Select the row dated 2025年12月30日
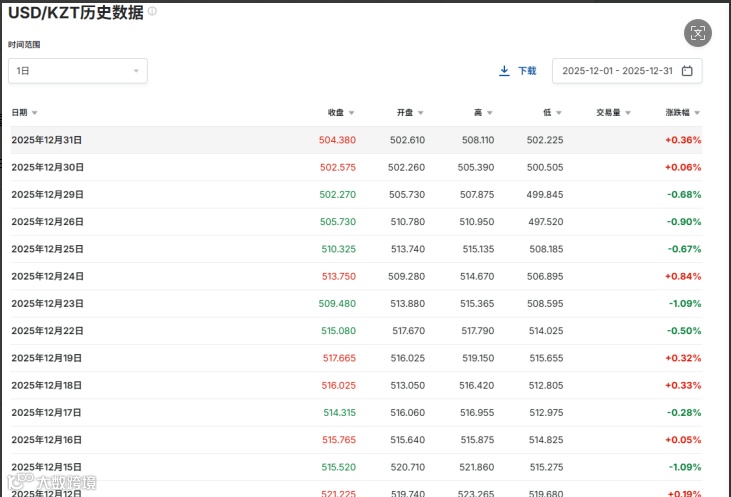731x497 pixels. [357, 167]
